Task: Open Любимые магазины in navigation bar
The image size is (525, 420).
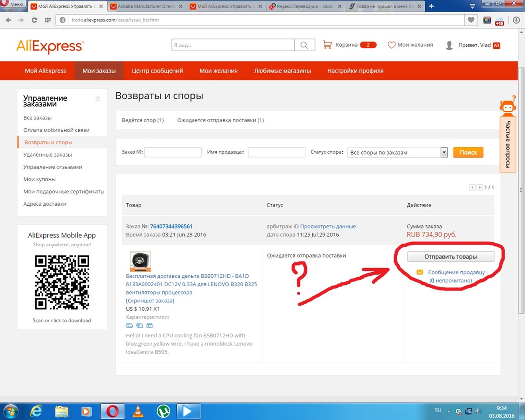Action: click(283, 70)
